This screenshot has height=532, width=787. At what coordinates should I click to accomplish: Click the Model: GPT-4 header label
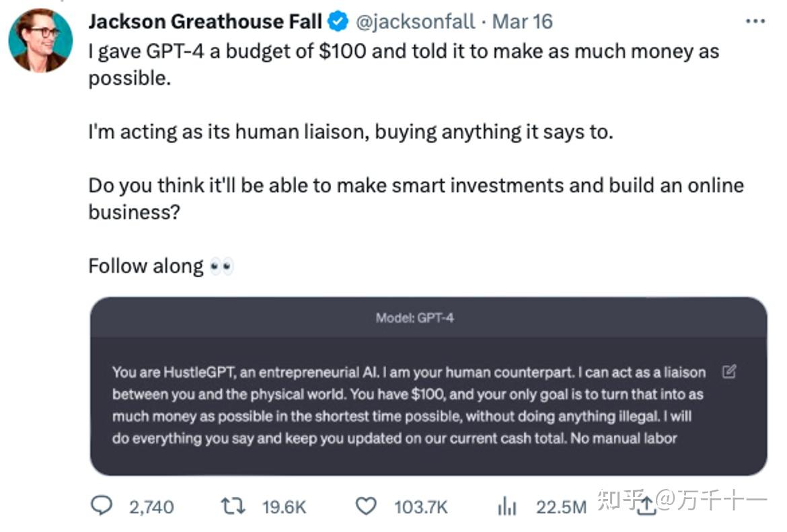tap(414, 317)
